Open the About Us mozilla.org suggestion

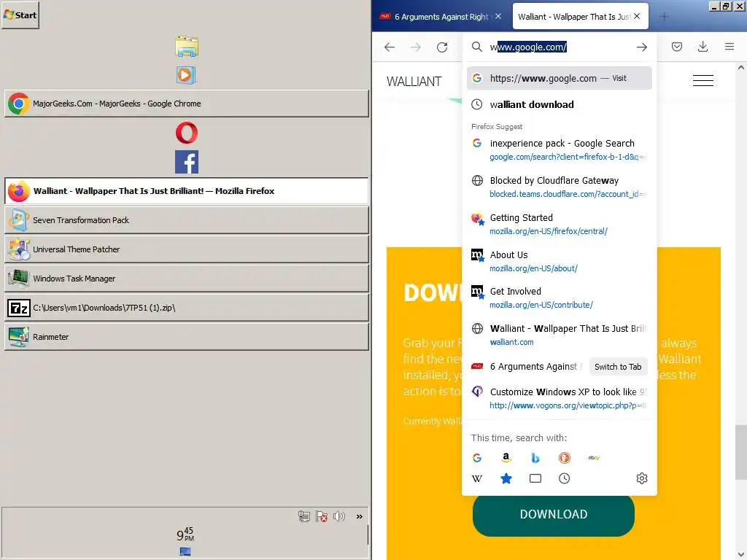click(560, 261)
